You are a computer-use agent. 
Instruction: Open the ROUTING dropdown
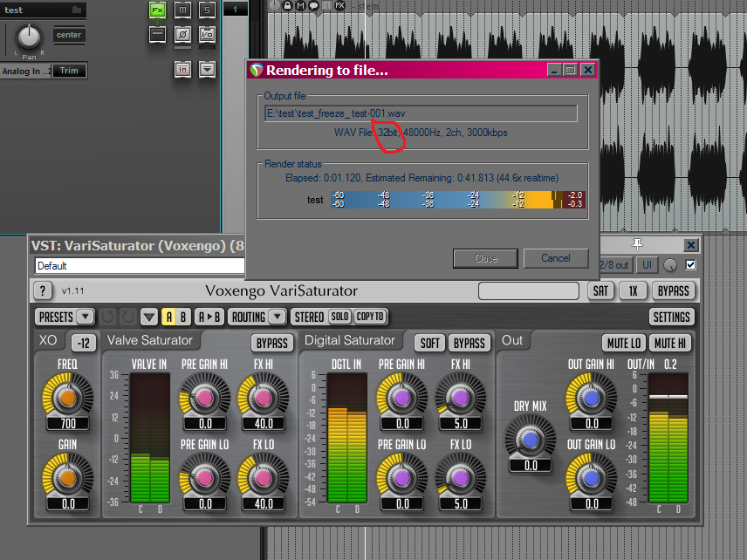point(257,317)
